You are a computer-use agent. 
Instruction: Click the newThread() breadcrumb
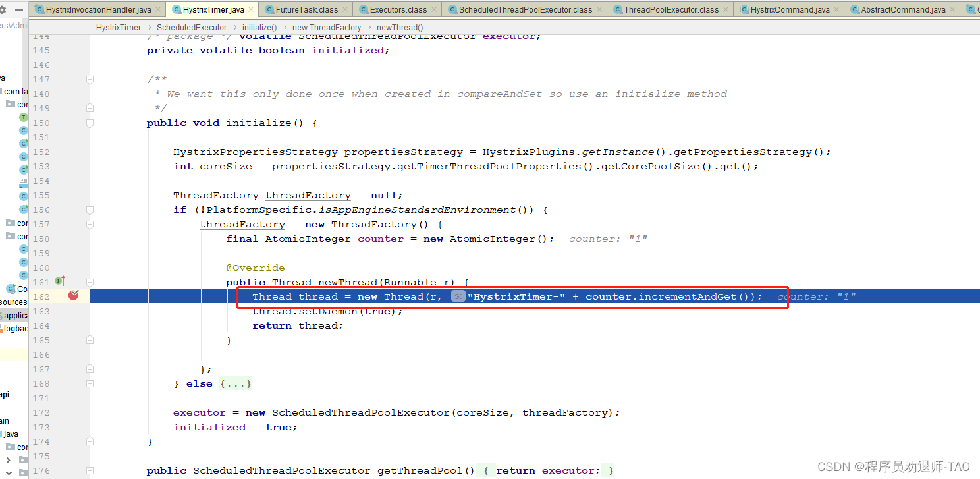400,28
